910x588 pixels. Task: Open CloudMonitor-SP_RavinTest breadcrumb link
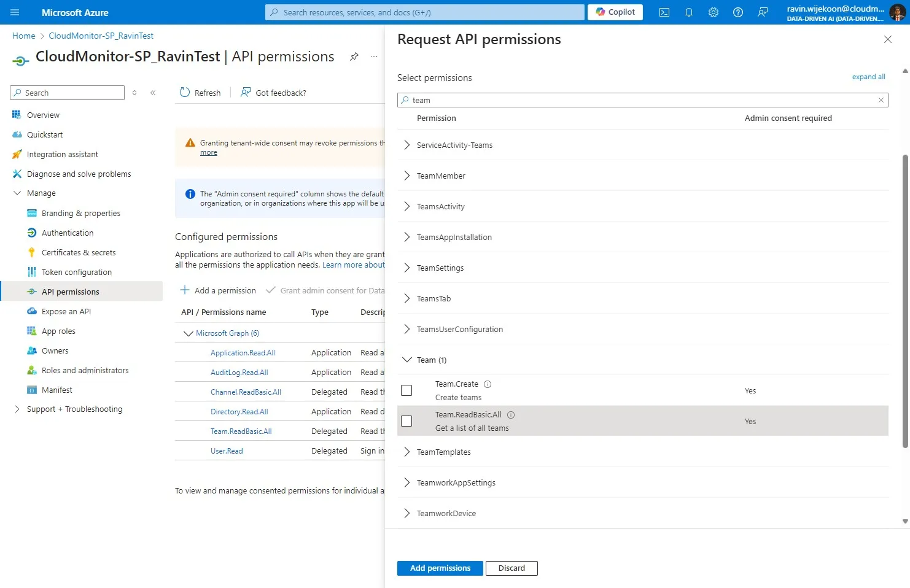point(101,36)
